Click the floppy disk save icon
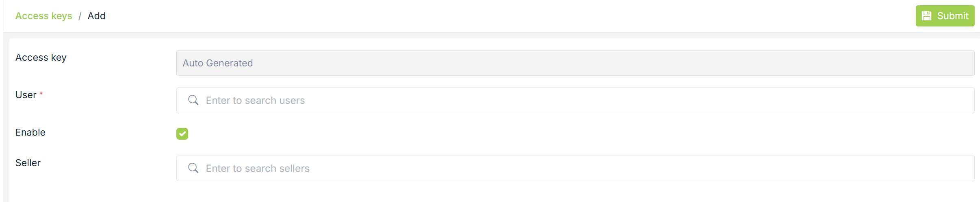 [x=926, y=16]
